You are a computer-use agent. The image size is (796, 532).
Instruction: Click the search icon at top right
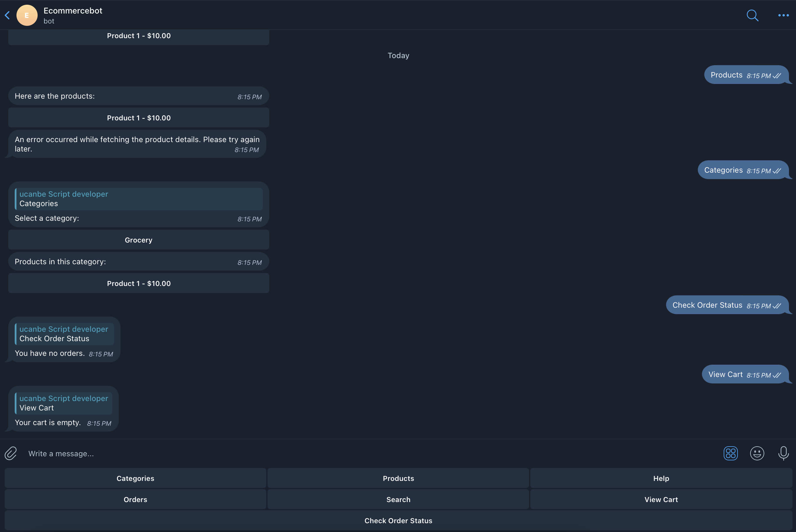752,15
